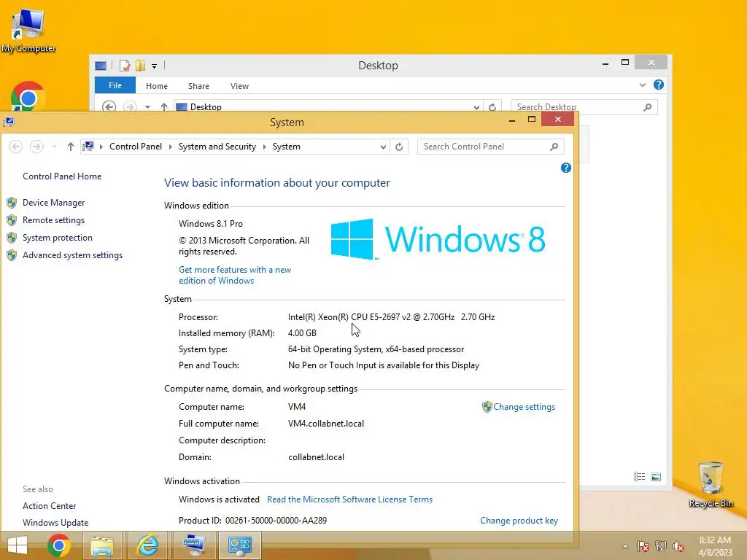Open recent locations in Desktop window
This screenshot has height=560, width=747.
147,106
